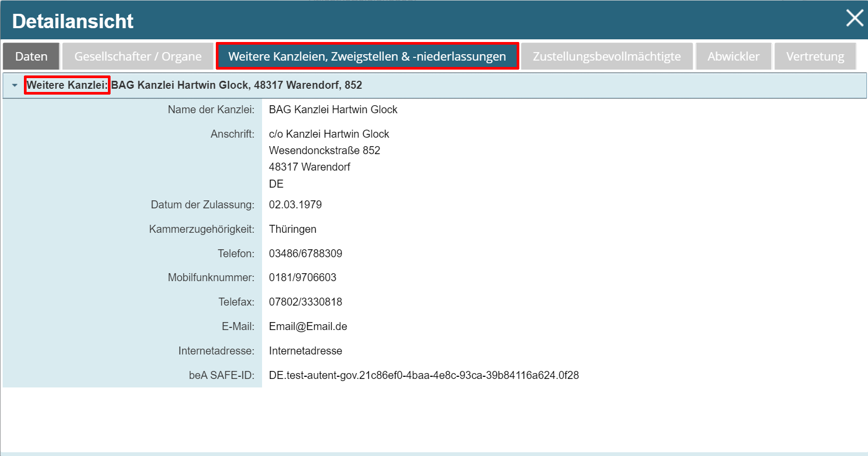Image resolution: width=868 pixels, height=456 pixels.
Task: Click the Email@Email.de address value
Action: tap(308, 326)
